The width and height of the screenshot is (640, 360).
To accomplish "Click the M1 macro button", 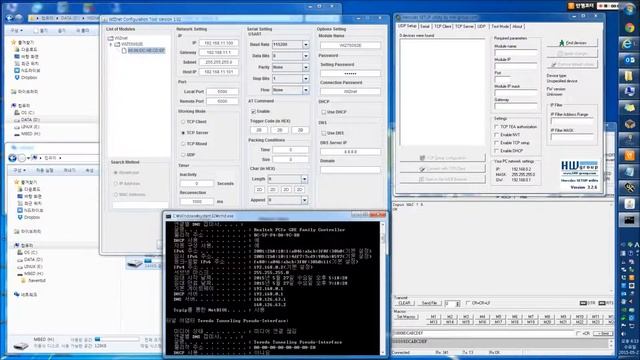I will (433, 317).
